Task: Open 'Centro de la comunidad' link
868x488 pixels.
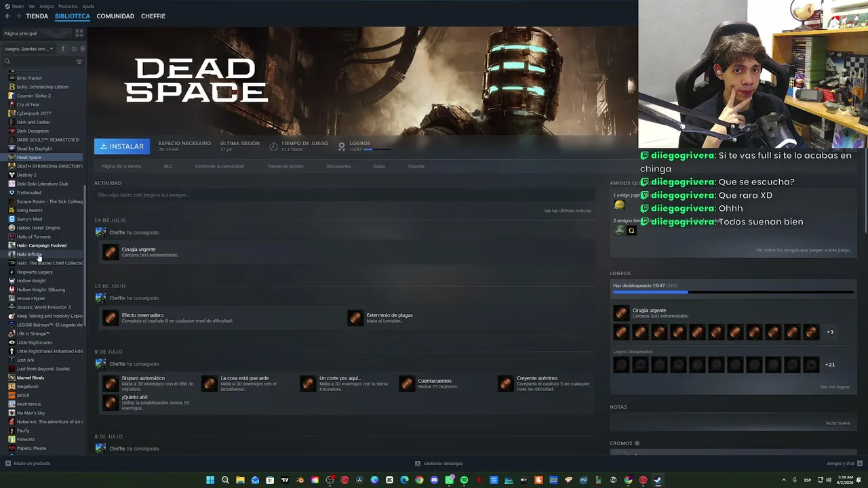Action: click(220, 166)
